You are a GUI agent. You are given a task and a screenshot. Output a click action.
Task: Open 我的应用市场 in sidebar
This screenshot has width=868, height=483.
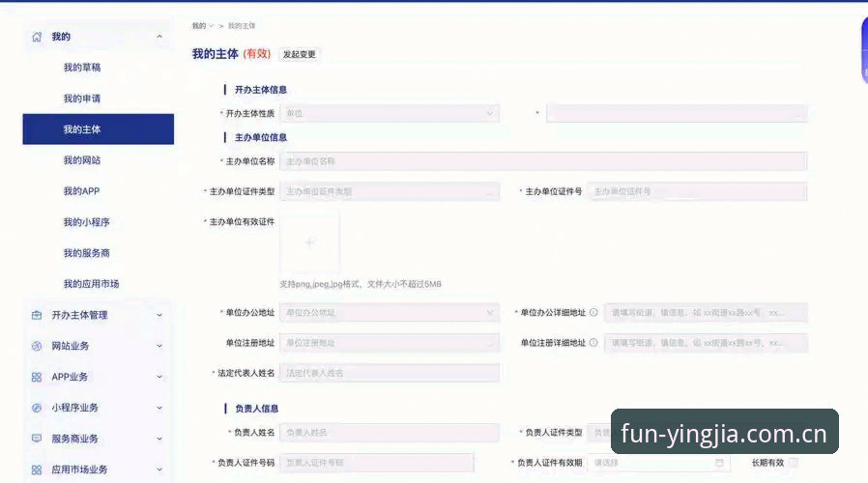click(91, 284)
